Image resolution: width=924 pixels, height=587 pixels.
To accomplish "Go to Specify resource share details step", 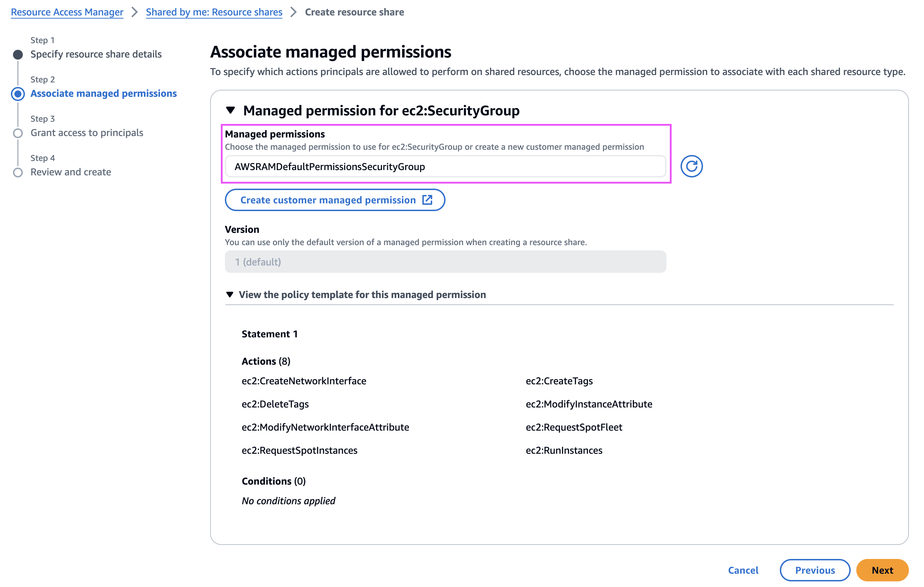I will [x=96, y=54].
